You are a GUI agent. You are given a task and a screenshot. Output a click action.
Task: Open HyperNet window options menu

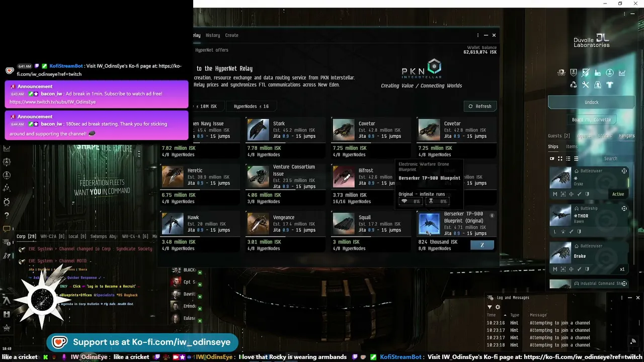coord(477,35)
